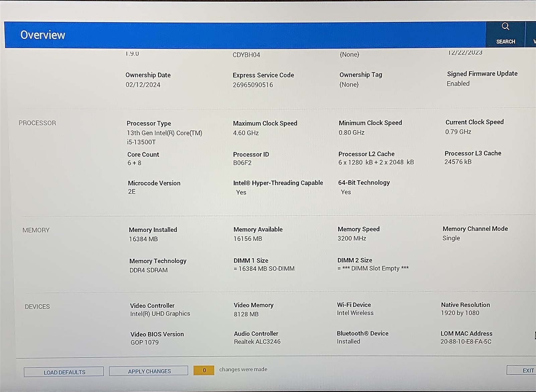536x392 pixels.
Task: Select the DEVICES section label
Action: coord(37,307)
